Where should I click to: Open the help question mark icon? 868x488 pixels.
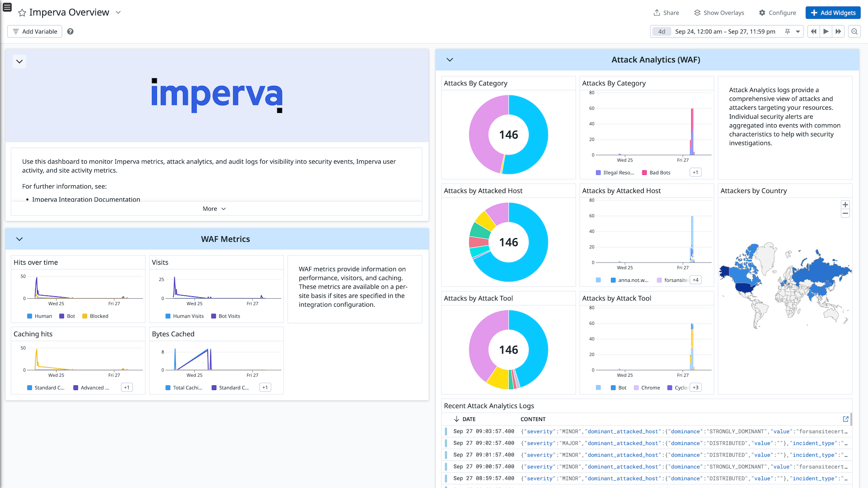coord(70,32)
